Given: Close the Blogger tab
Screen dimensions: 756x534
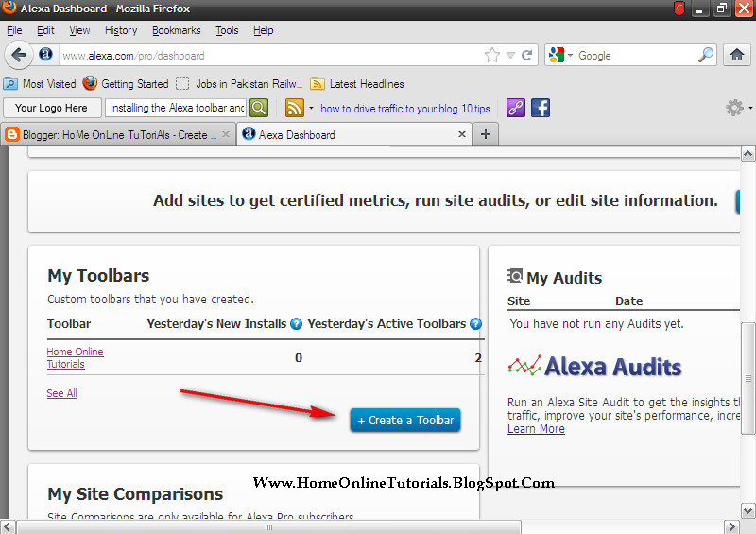Looking at the screenshot, I should coord(226,134).
